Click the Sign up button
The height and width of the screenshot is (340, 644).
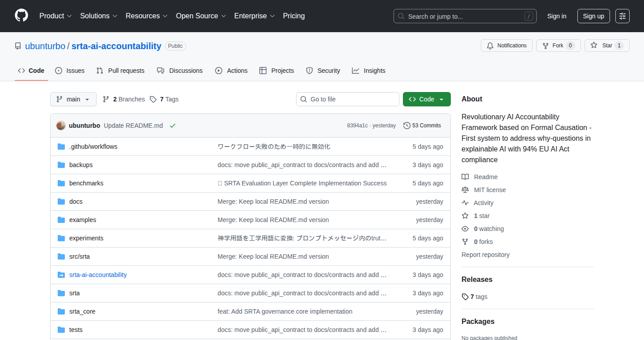click(x=593, y=16)
